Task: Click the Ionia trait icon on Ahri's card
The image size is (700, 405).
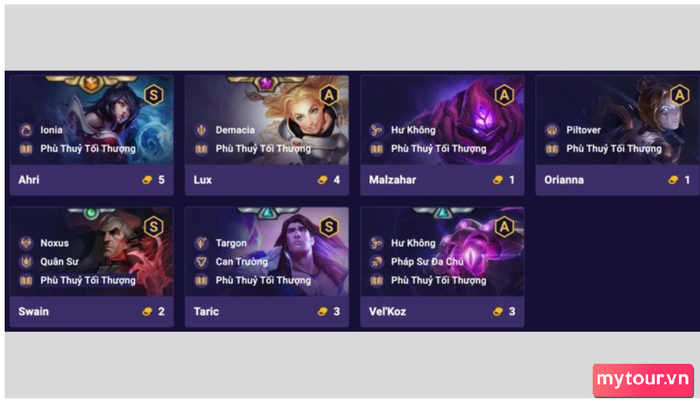Action: [x=26, y=130]
